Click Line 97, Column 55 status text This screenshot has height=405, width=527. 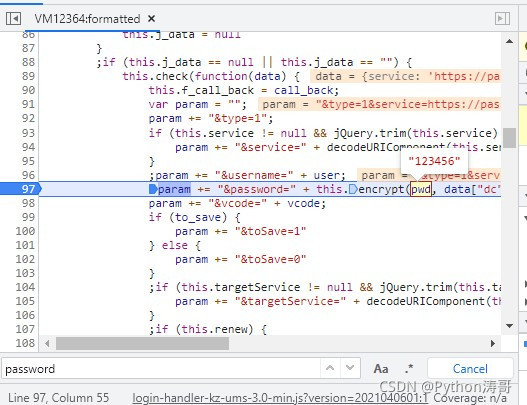[58, 398]
